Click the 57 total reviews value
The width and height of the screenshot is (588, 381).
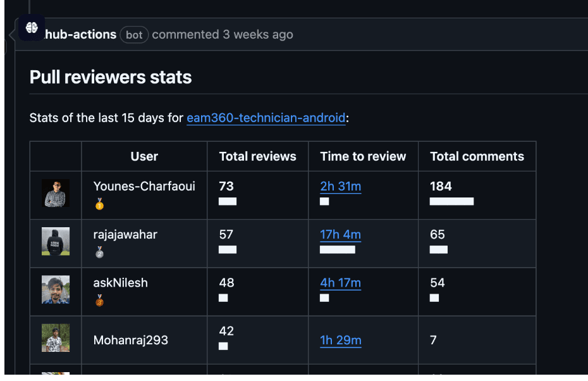[x=226, y=235]
